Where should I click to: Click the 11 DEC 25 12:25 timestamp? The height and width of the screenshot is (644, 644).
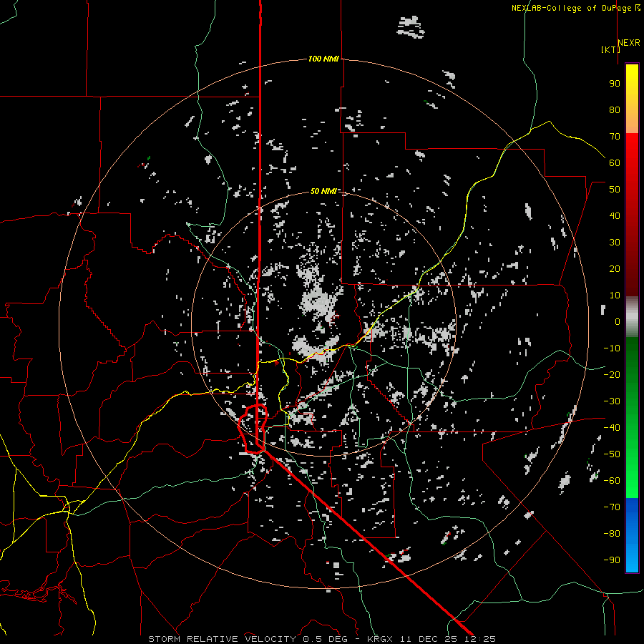click(448, 639)
